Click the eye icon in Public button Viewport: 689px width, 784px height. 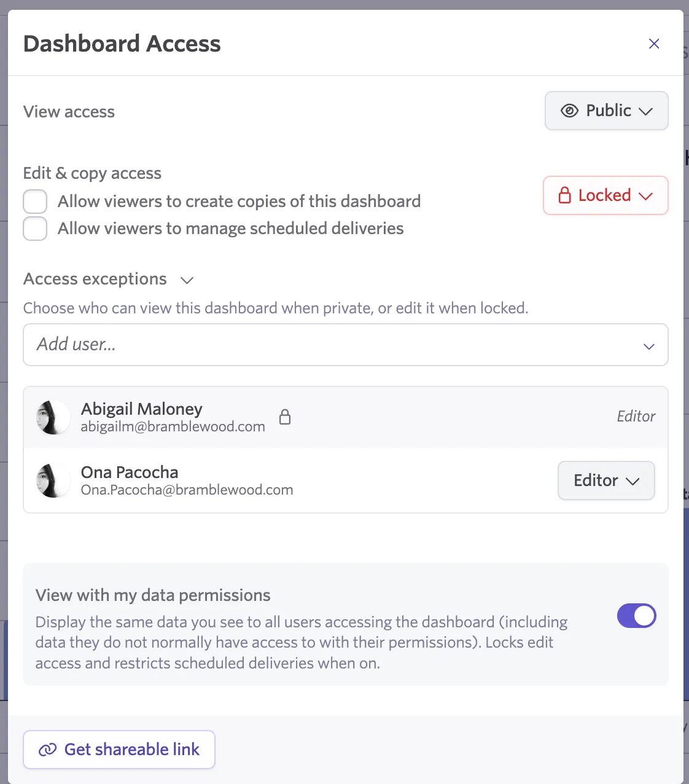click(569, 111)
